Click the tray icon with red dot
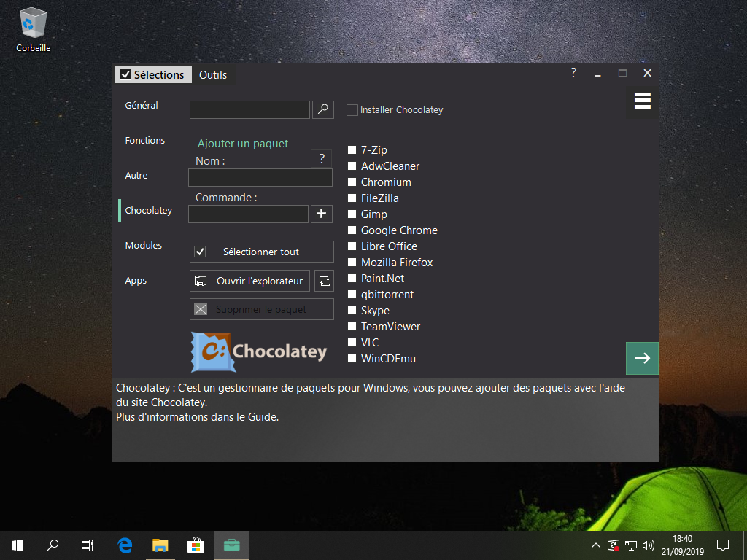Screen dimensions: 747x560 613,545
